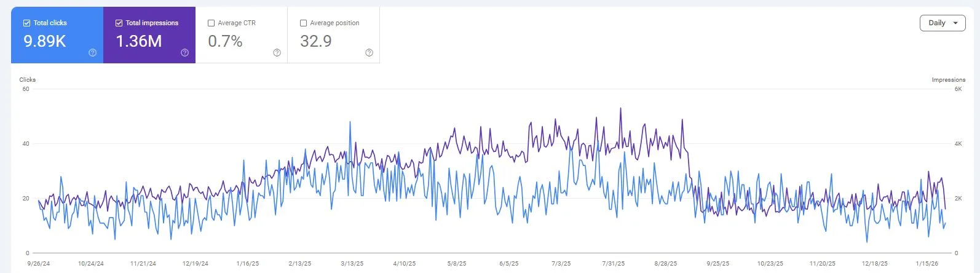
Task: Open help icon on Average position card
Action: [x=369, y=53]
